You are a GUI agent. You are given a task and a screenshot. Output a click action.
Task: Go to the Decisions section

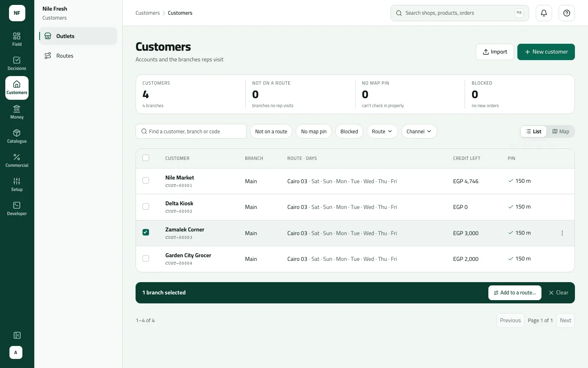pyautogui.click(x=17, y=64)
